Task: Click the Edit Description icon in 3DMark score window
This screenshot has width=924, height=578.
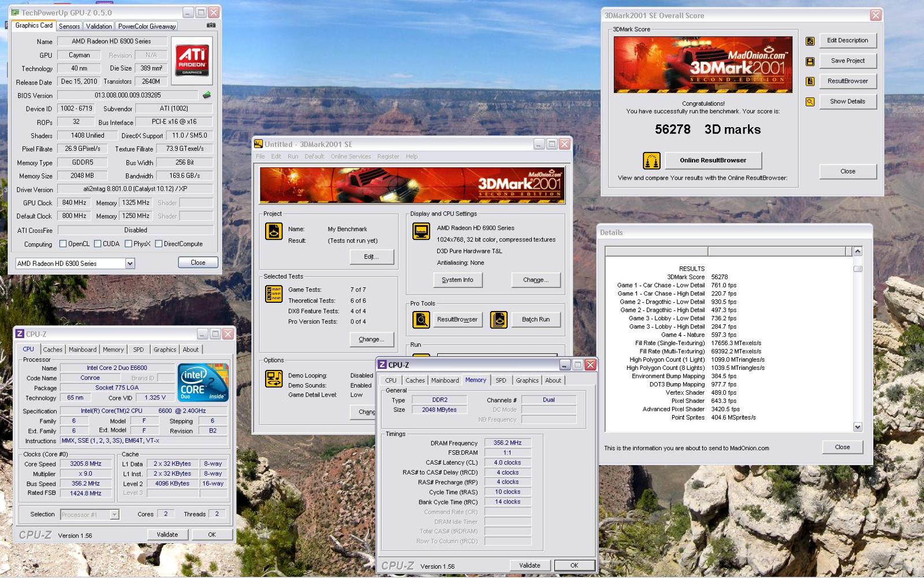Action: tap(810, 41)
